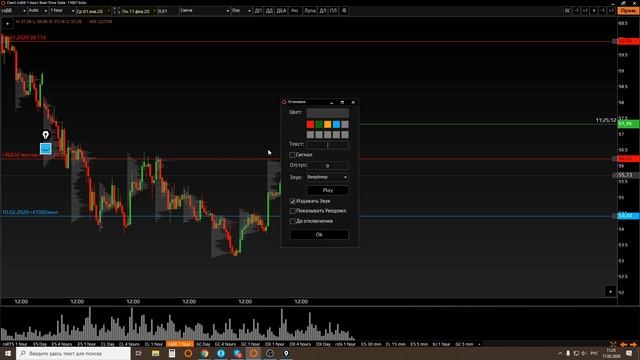
Task: Click the Цвет color preview field
Action: click(327, 113)
